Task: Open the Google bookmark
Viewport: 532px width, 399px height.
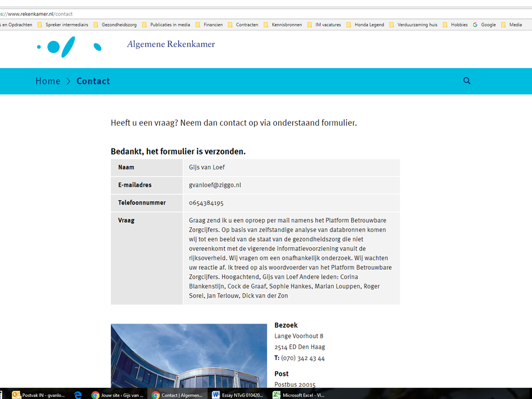Action: pos(484,25)
